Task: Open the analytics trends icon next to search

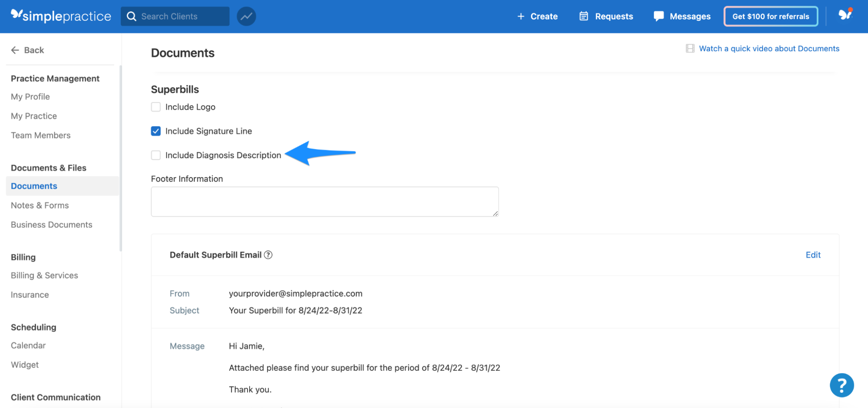Action: (246, 16)
